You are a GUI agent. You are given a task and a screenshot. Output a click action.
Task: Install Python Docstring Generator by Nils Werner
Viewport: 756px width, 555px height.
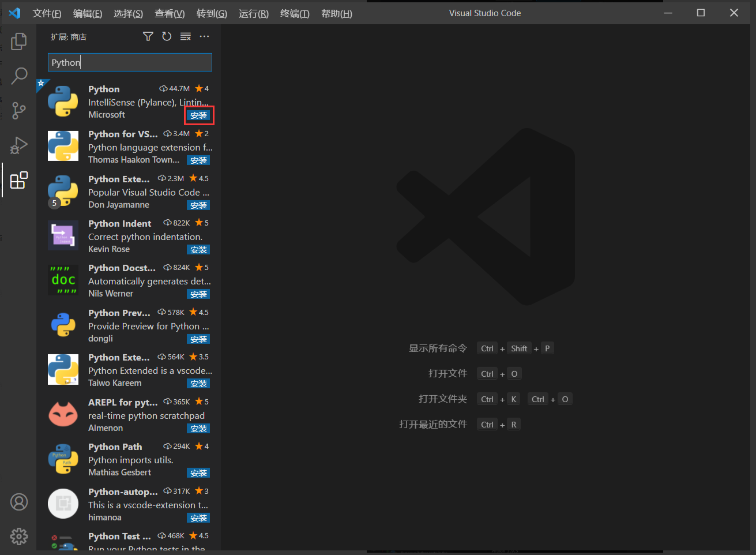coord(198,294)
